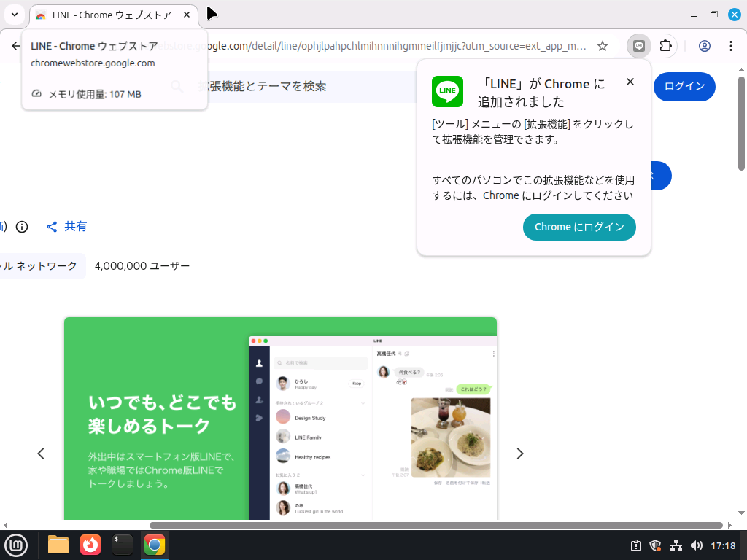Image resolution: width=747 pixels, height=560 pixels.
Task: Show the previous screenshot with the left chevron
Action: 41,453
